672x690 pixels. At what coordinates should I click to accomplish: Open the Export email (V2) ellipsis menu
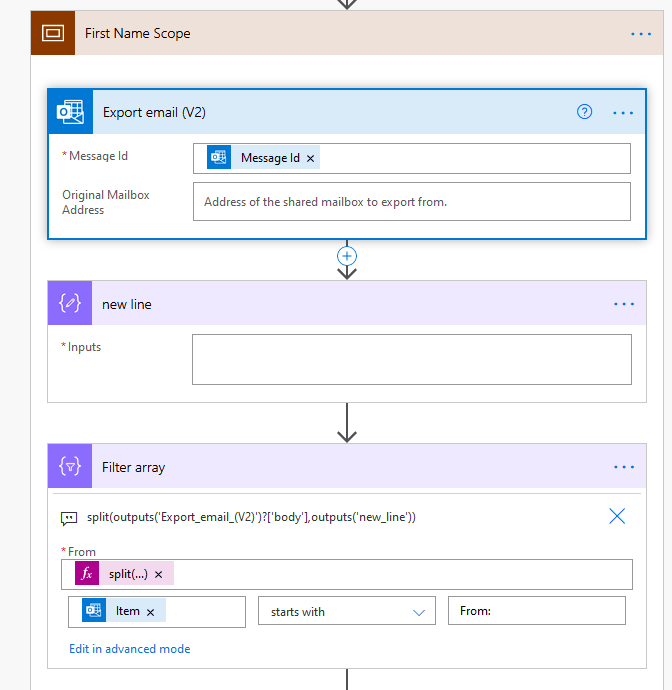(x=623, y=113)
